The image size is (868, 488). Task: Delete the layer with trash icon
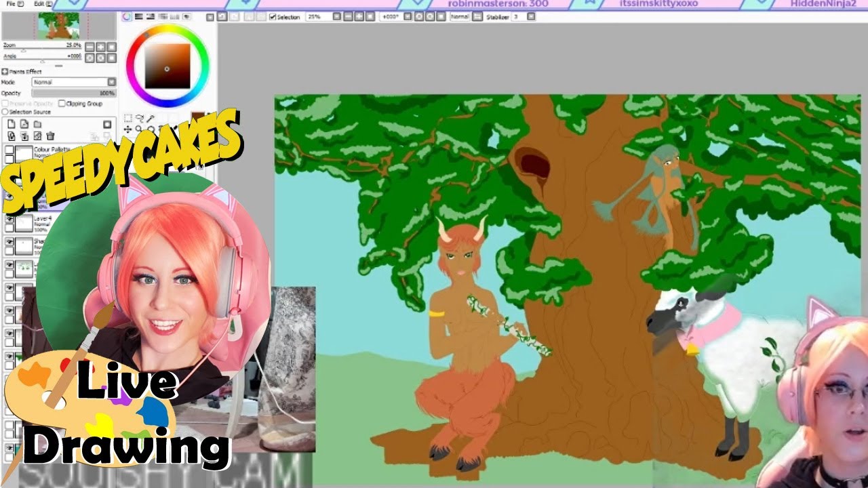(x=50, y=136)
